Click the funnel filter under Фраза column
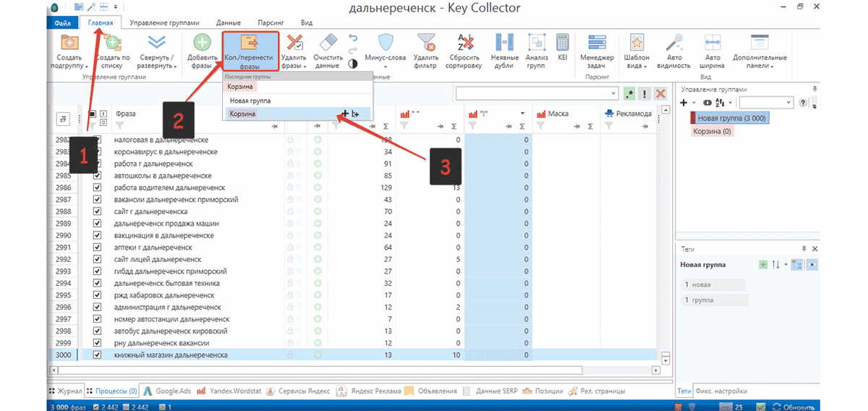 point(120,126)
